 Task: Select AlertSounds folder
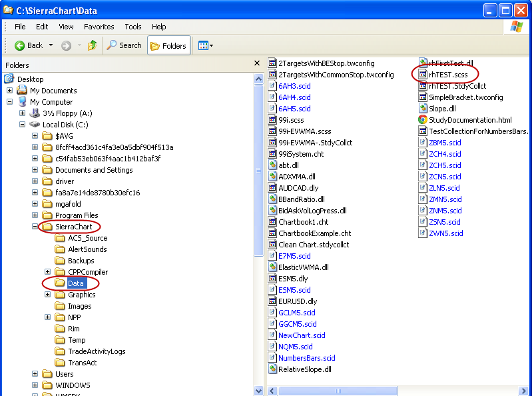(87, 249)
